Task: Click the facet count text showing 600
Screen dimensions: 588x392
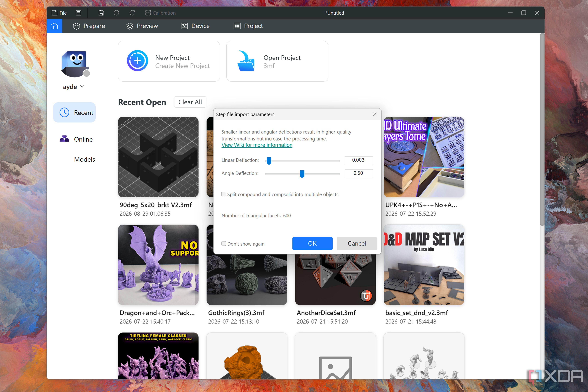Action: [256, 215]
